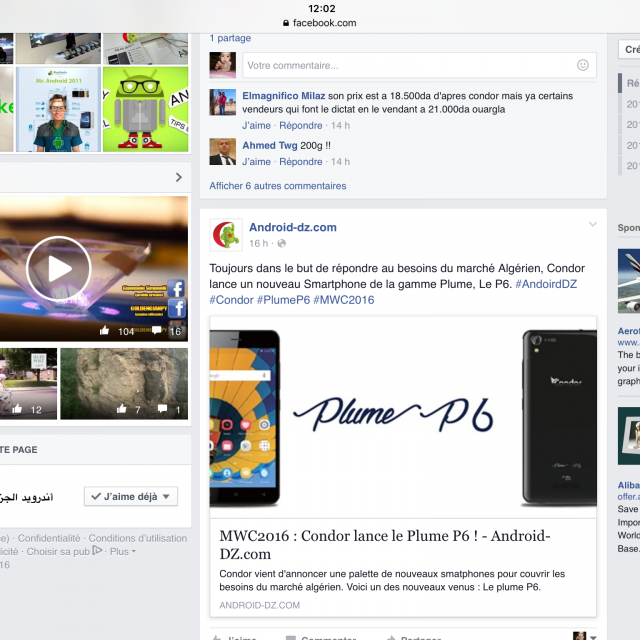Image resolution: width=640 pixels, height=640 pixels.
Task: Open the 16 h post timestamp
Action: (258, 244)
